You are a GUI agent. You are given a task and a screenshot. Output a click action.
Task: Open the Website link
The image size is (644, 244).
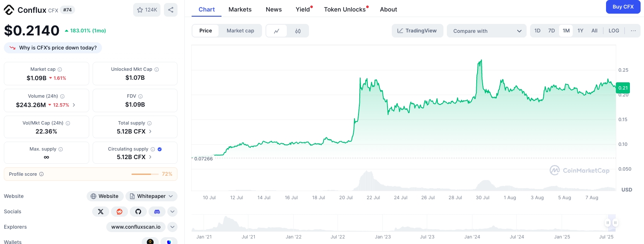pos(105,196)
